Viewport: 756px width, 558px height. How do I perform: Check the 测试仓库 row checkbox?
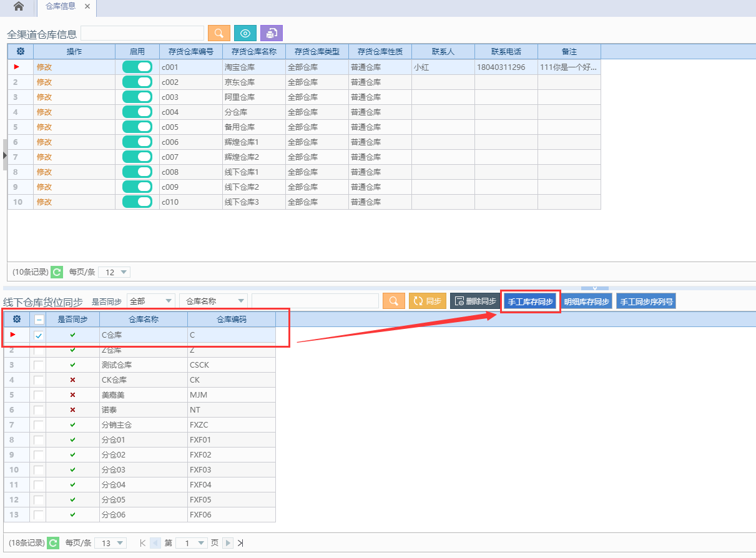pyautogui.click(x=39, y=365)
